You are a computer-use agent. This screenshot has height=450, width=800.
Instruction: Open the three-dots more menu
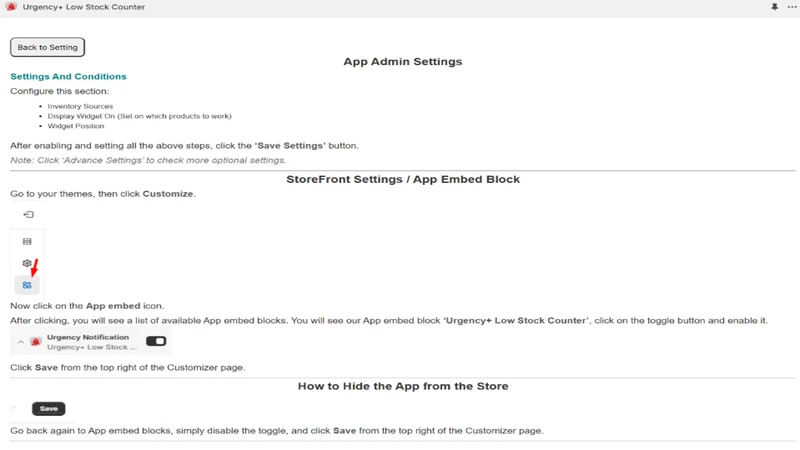pyautogui.click(x=791, y=7)
